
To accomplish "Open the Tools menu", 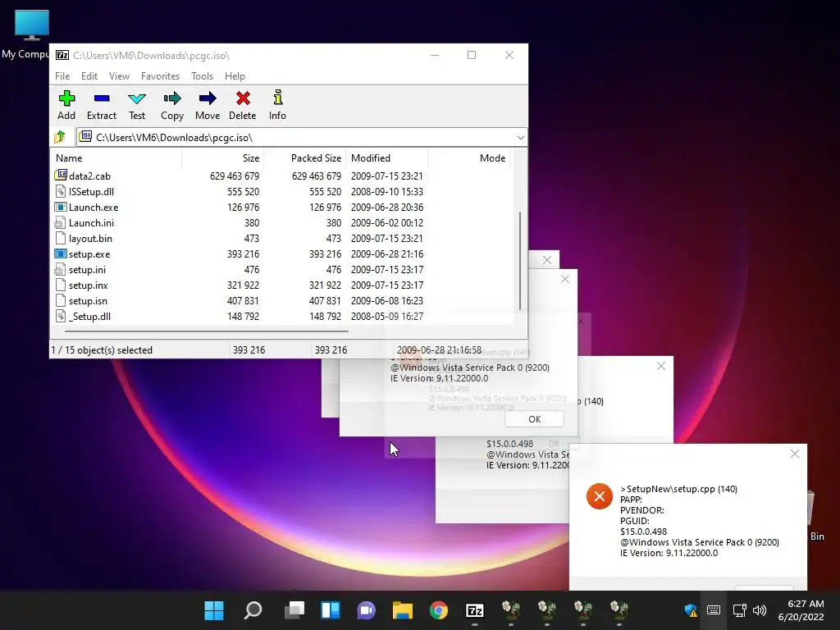I will (x=202, y=76).
